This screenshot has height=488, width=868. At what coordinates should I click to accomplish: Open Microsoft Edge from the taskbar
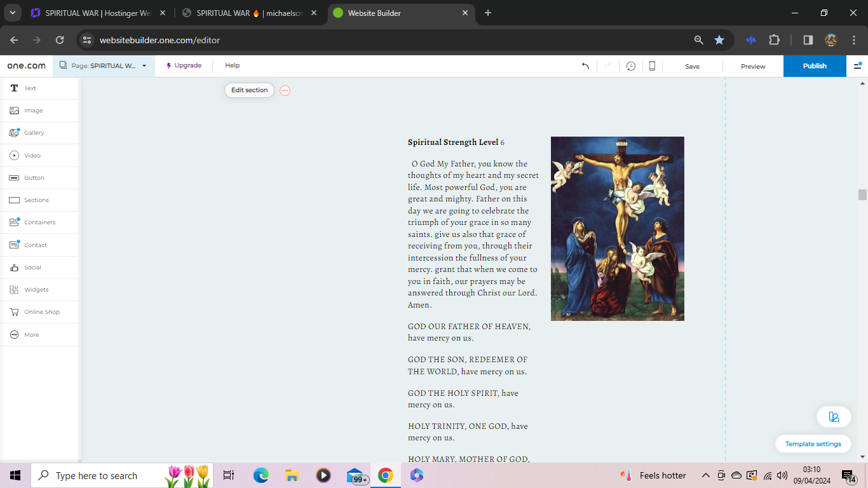261,475
